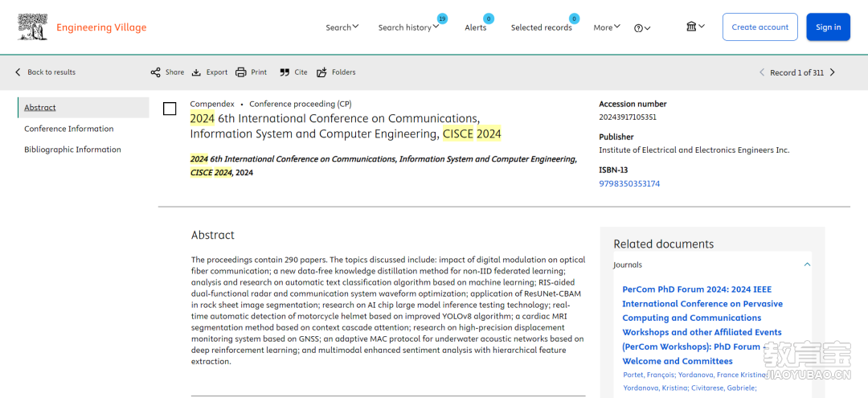Click the Create account button
This screenshot has height=398, width=868.
click(x=760, y=27)
